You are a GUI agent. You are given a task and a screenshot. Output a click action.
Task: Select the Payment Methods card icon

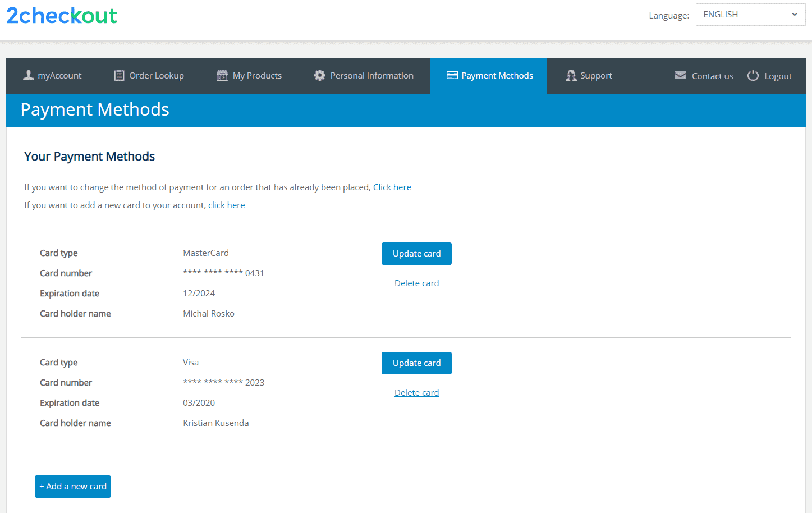[451, 75]
